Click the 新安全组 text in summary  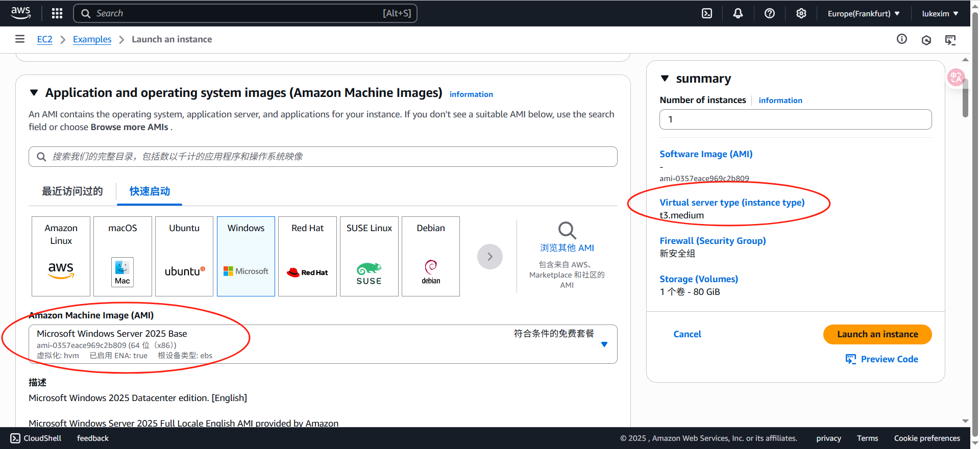pos(677,254)
